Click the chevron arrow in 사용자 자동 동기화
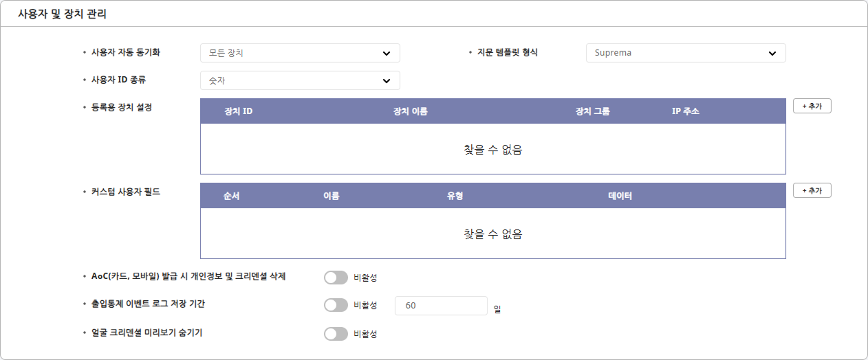Image resolution: width=868 pixels, height=360 pixels. (386, 53)
